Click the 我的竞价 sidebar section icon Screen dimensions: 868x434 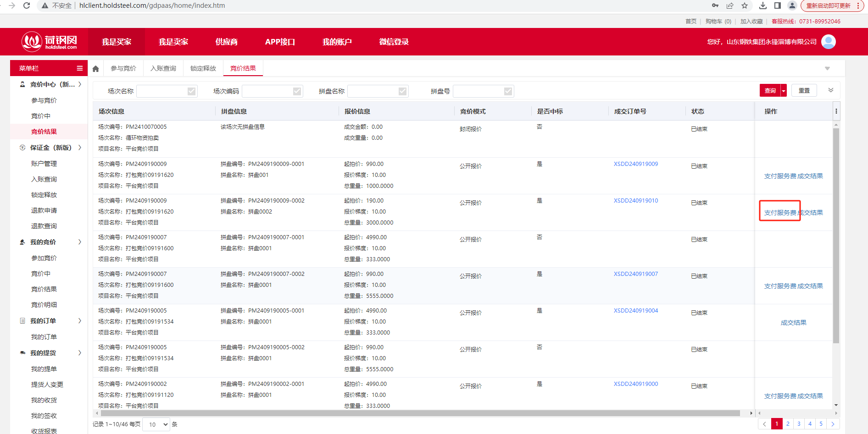click(x=22, y=242)
